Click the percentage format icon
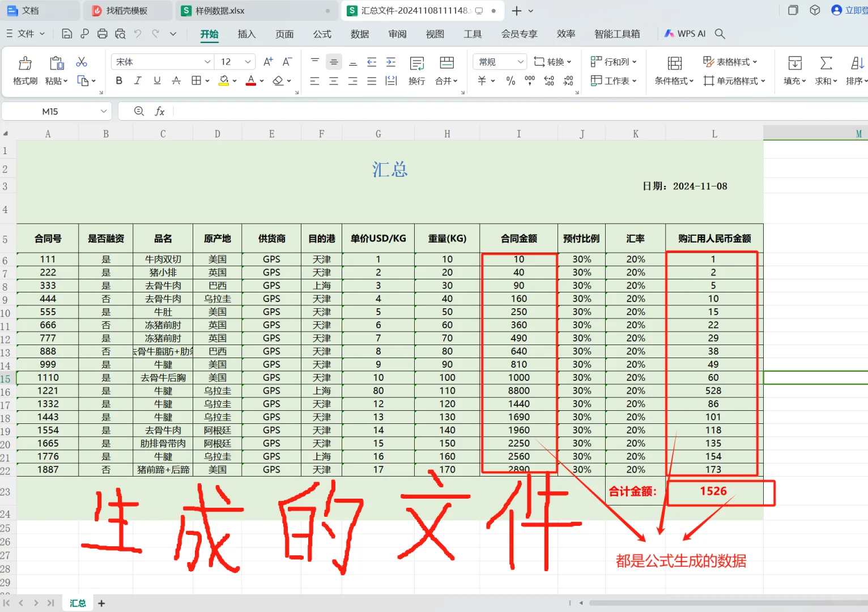 510,80
